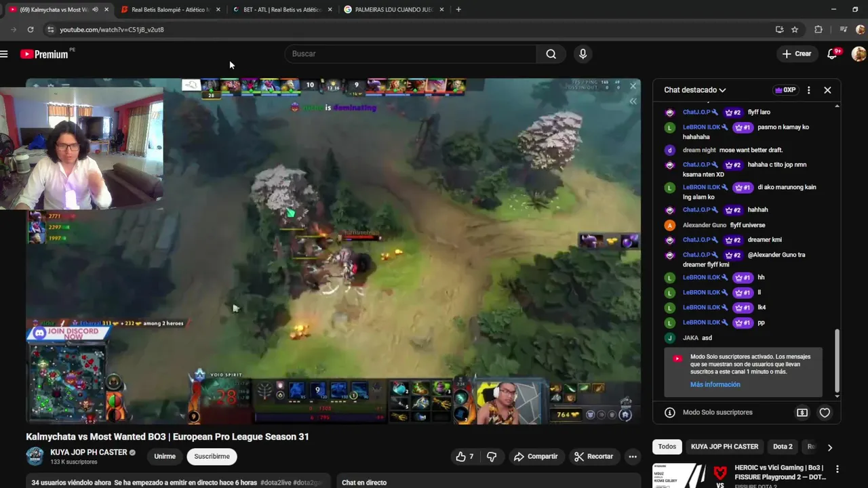Click Más información link in chat notice

(715, 384)
